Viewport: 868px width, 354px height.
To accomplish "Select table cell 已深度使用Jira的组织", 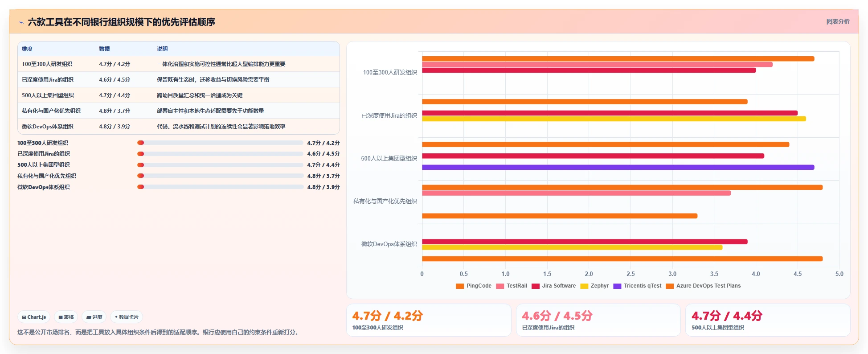I will pos(48,80).
